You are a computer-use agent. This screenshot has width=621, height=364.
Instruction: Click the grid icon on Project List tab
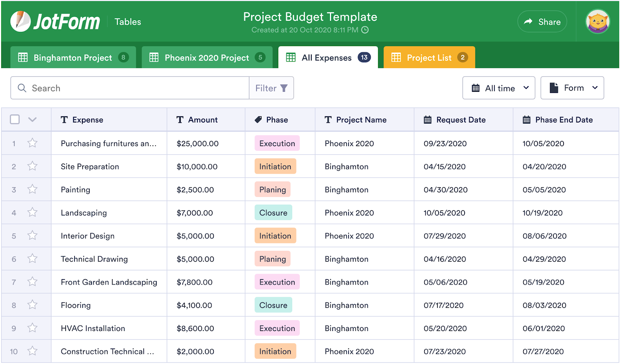(396, 58)
